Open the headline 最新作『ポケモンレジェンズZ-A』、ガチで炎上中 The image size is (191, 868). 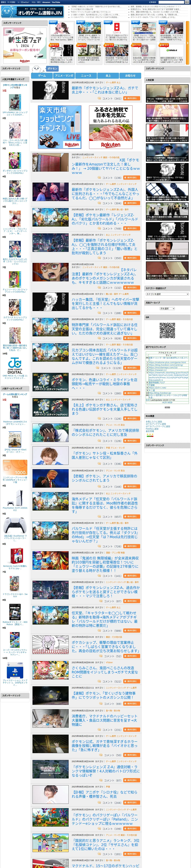pos(105,90)
